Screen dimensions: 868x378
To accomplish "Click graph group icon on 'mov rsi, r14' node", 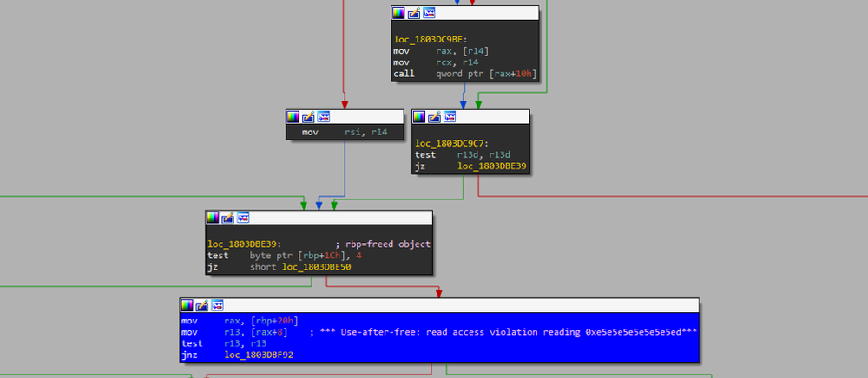I will coord(324,116).
